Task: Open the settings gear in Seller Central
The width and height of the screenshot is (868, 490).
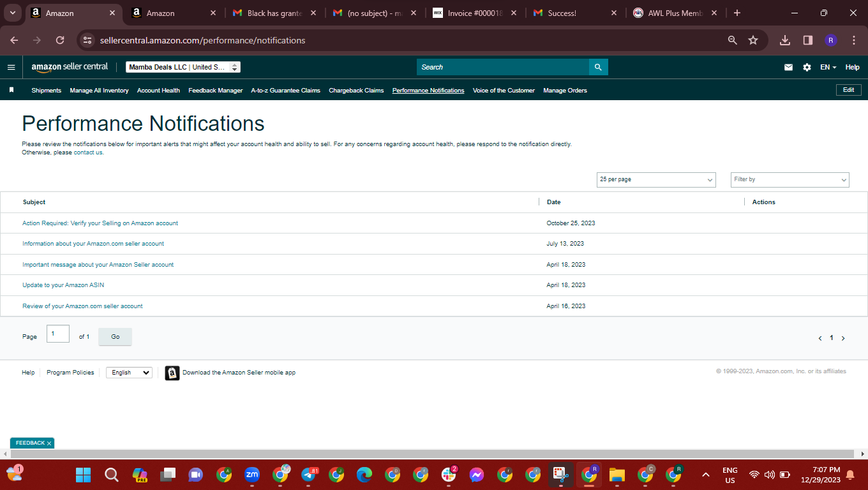Action: tap(807, 67)
